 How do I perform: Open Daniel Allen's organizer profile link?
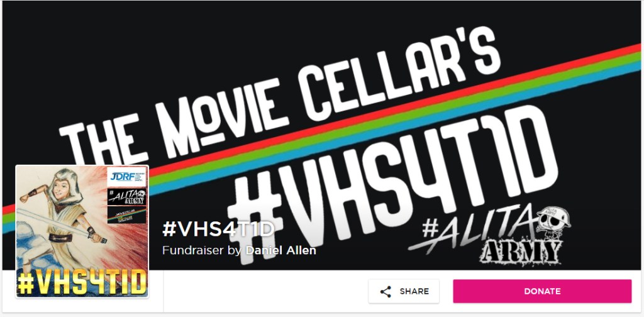[x=281, y=250]
